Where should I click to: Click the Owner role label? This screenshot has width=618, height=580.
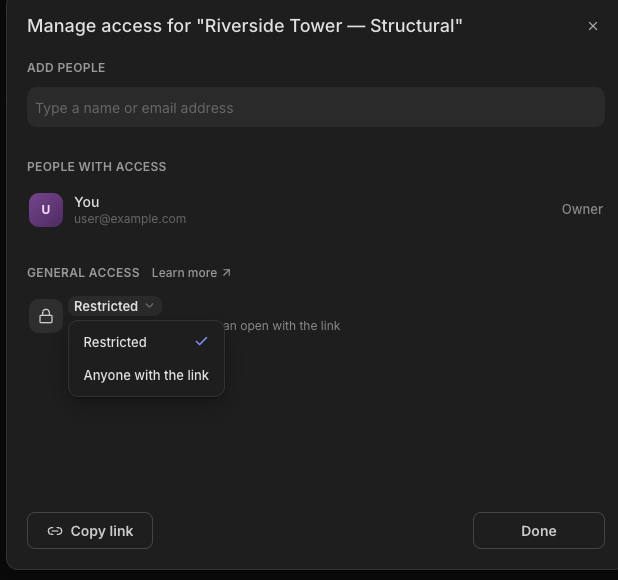tap(582, 209)
